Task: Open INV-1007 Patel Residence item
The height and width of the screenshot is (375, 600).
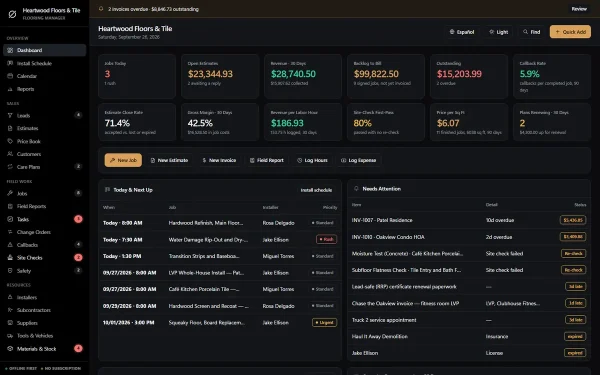Action: [x=469, y=220]
